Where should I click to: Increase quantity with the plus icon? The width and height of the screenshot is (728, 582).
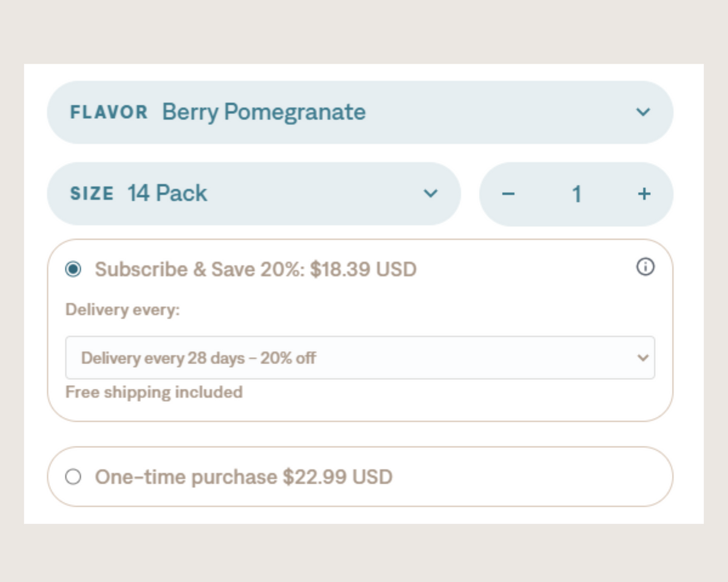644,194
